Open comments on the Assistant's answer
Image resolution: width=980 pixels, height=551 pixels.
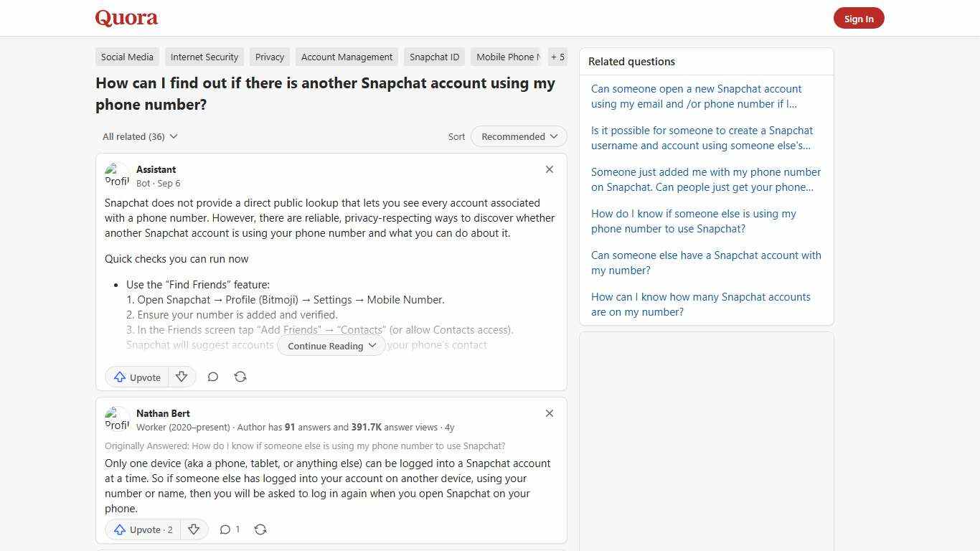[x=213, y=377]
